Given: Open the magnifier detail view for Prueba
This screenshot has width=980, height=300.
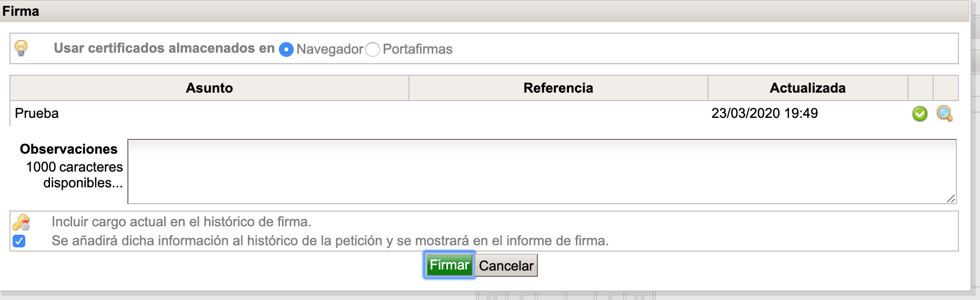Looking at the screenshot, I should [944, 114].
